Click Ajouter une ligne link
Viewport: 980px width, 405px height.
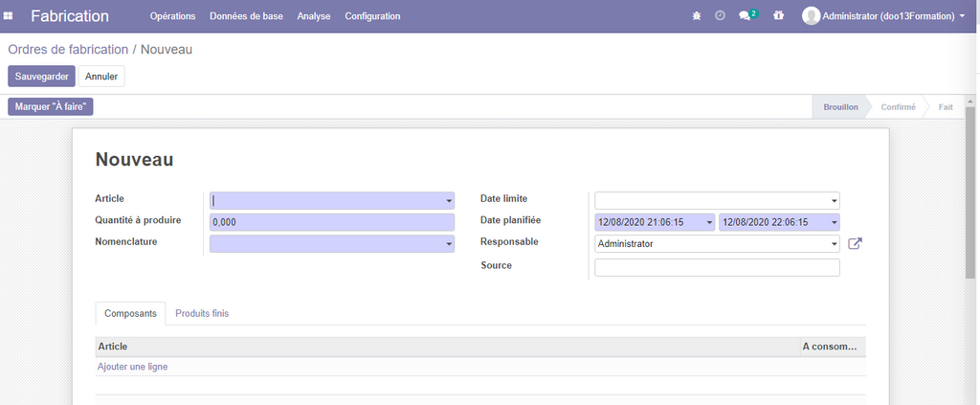coord(133,367)
